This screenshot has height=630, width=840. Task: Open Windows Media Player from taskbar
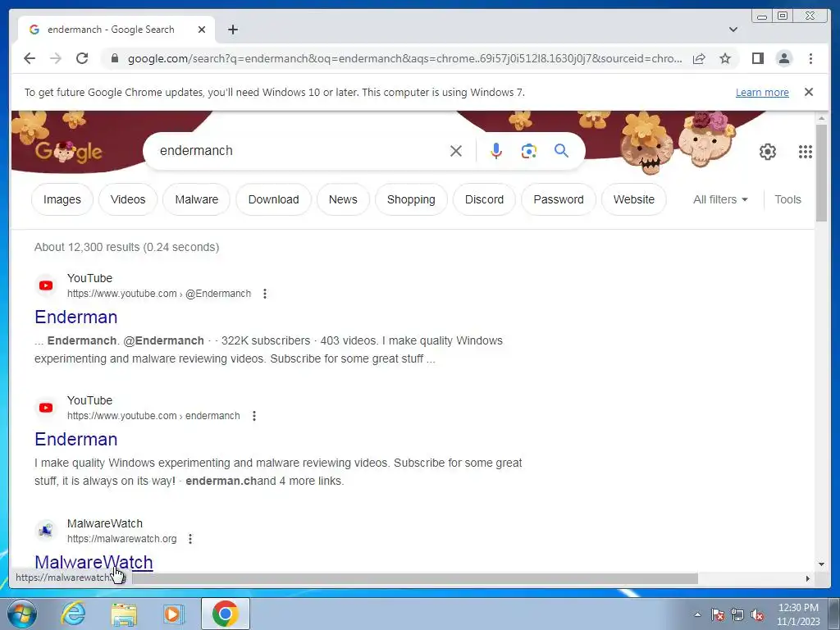pyautogui.click(x=173, y=614)
